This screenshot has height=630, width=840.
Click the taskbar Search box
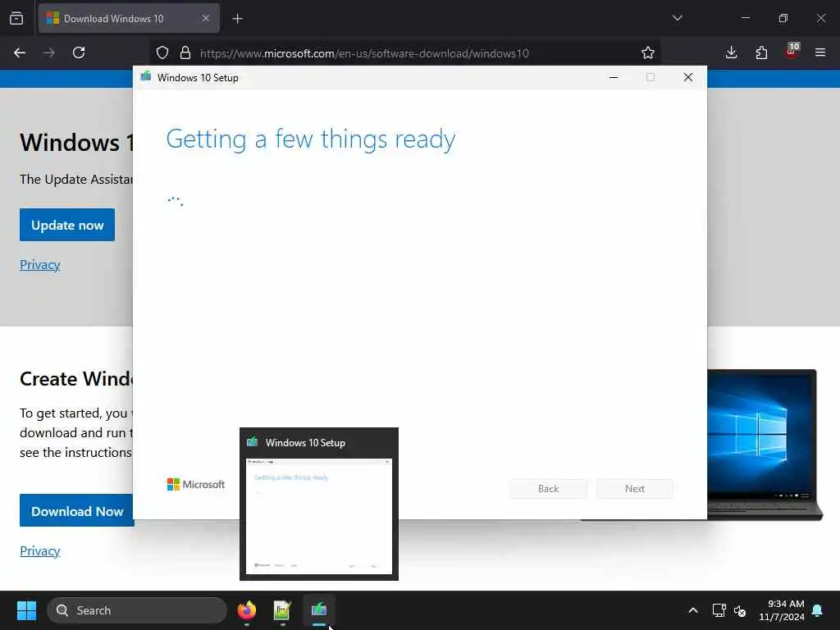(137, 610)
